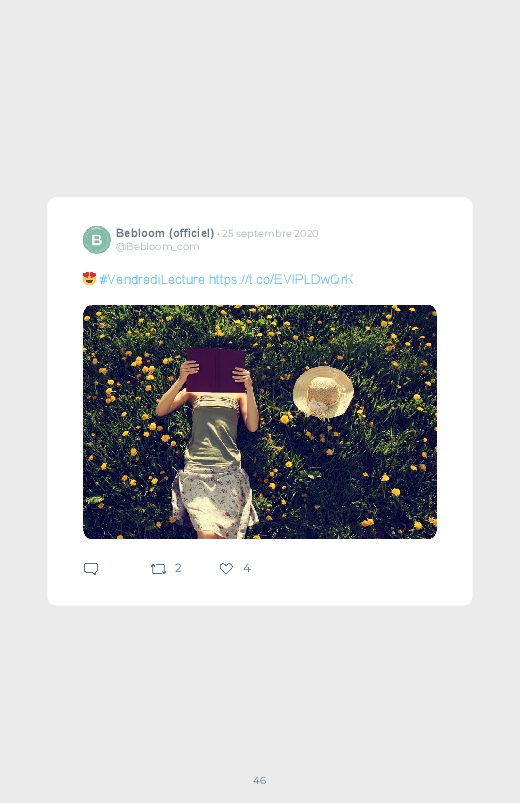Open the @Bebloom_com handle
This screenshot has height=803, width=520.
coord(157,246)
